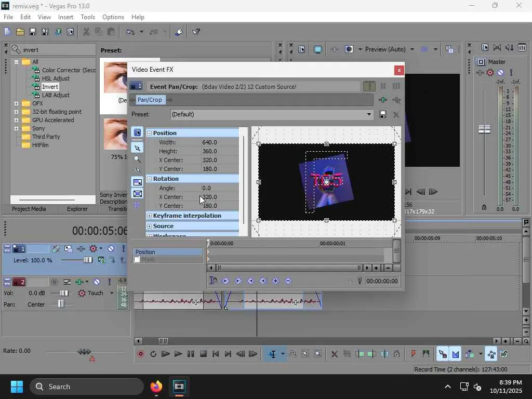The width and height of the screenshot is (532, 399).
Task: Open Windows Start menu
Action: tap(17, 387)
